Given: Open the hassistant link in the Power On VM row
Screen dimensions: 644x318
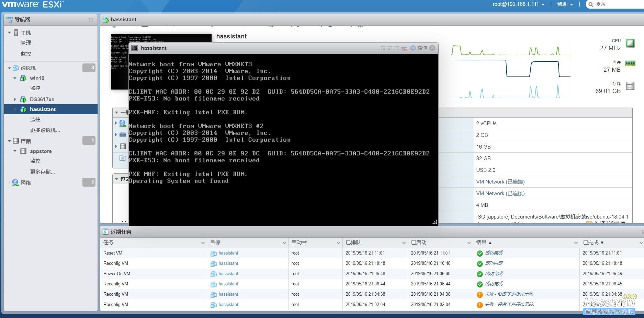Looking at the screenshot, I should [x=228, y=274].
